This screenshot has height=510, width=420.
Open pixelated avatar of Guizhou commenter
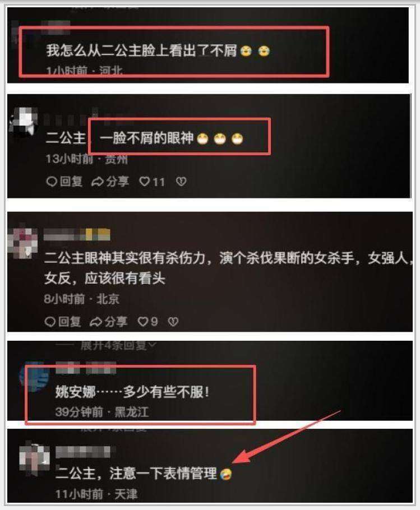(24, 121)
